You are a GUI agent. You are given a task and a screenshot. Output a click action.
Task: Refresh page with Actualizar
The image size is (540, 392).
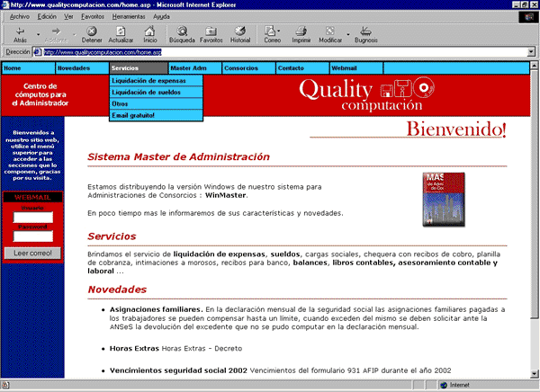click(x=121, y=35)
